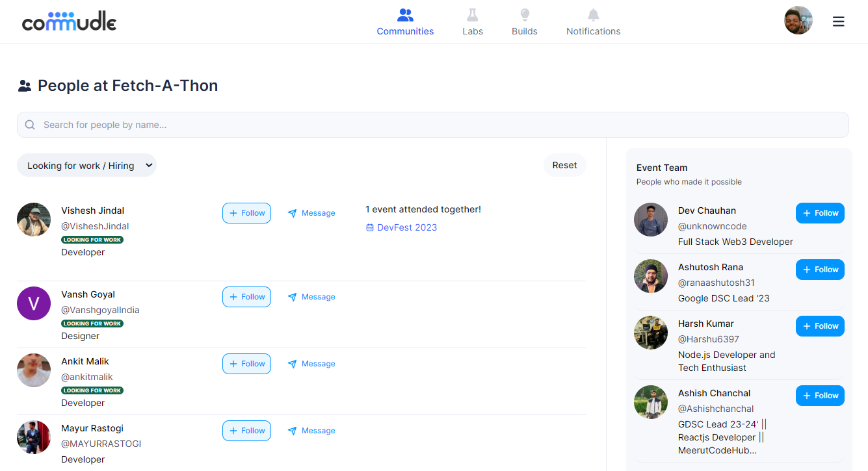Open Notifications bell icon
This screenshot has width=868, height=471.
(x=593, y=15)
